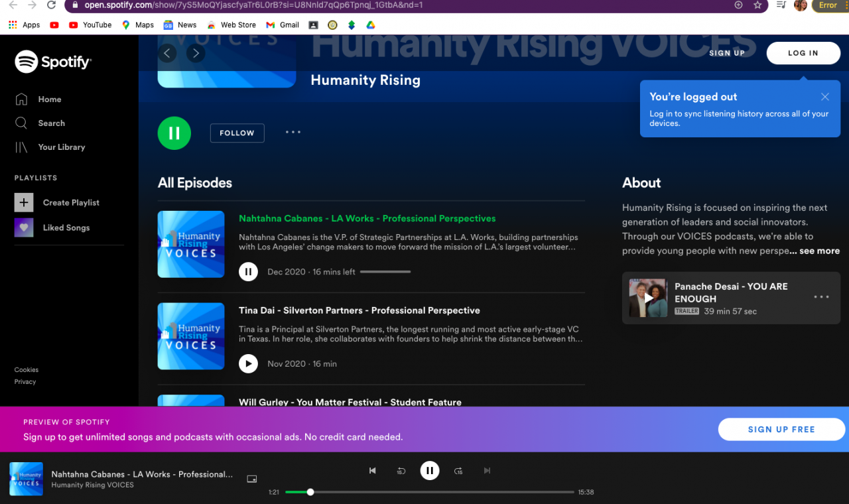This screenshot has height=504, width=849.
Task: Reload the page in the browser
Action: click(51, 5)
